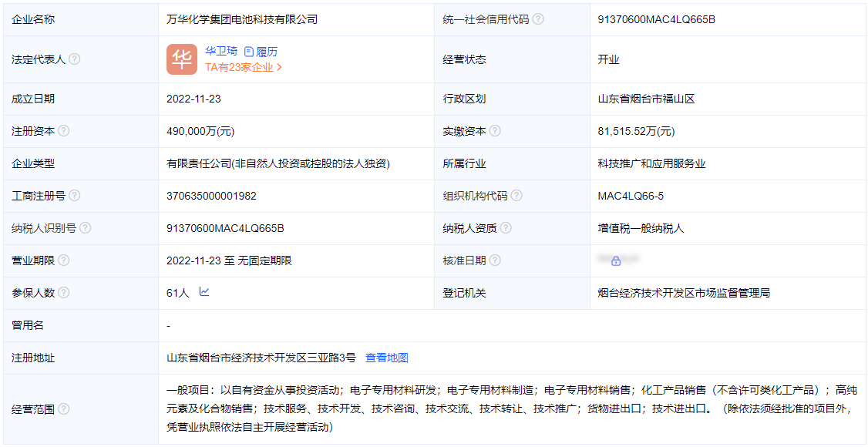Select paid-in capital 81,515.52万(元)

(x=636, y=131)
